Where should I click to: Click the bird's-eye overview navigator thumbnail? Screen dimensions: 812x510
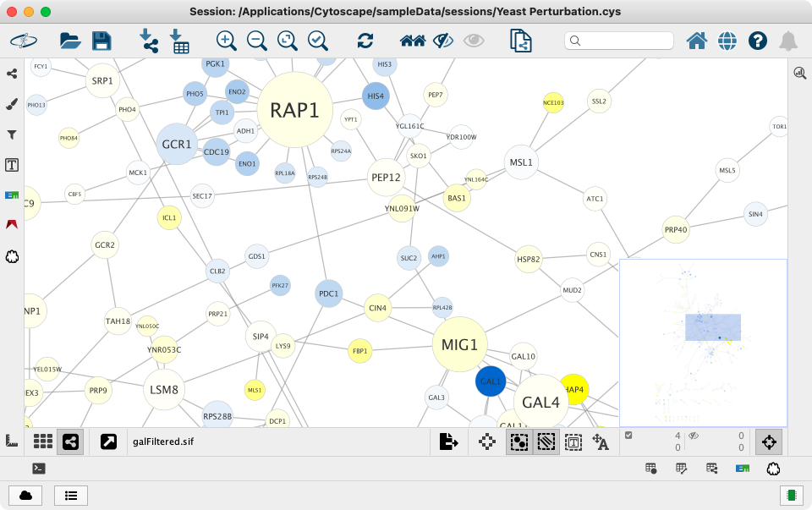coord(703,343)
